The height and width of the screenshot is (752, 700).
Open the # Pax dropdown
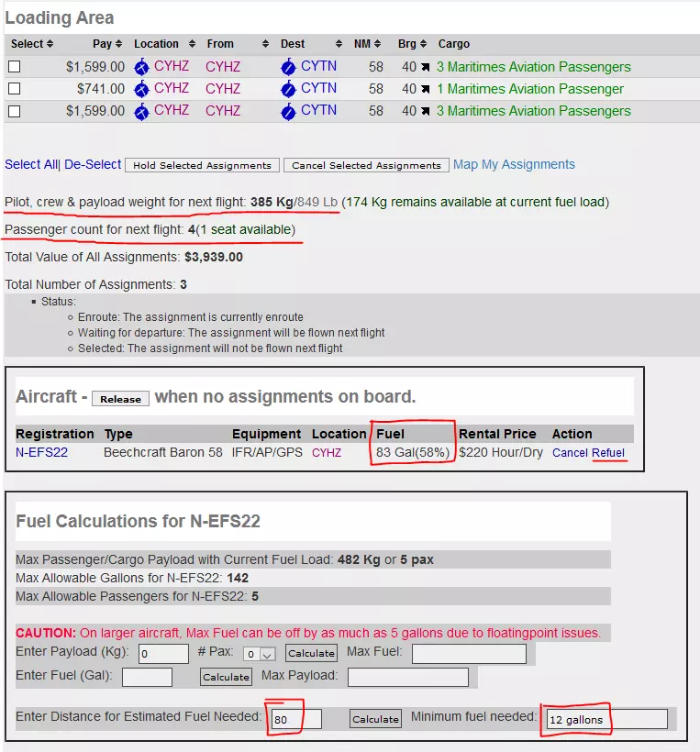pyautogui.click(x=260, y=654)
